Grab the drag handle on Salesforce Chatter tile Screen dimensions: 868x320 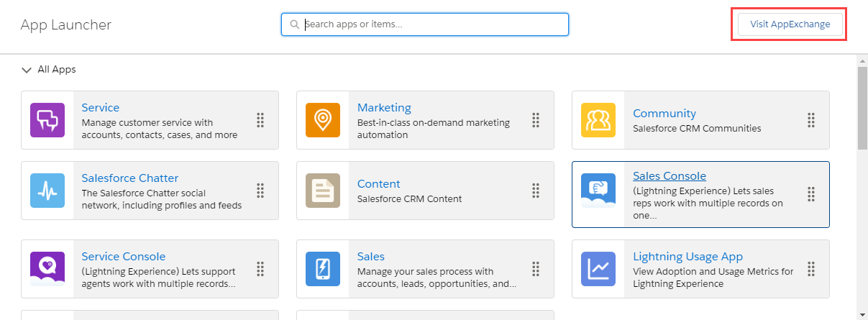coord(260,191)
